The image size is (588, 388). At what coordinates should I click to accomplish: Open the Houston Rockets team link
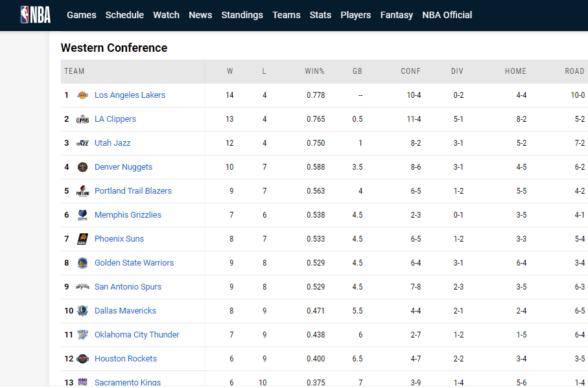[x=126, y=359]
